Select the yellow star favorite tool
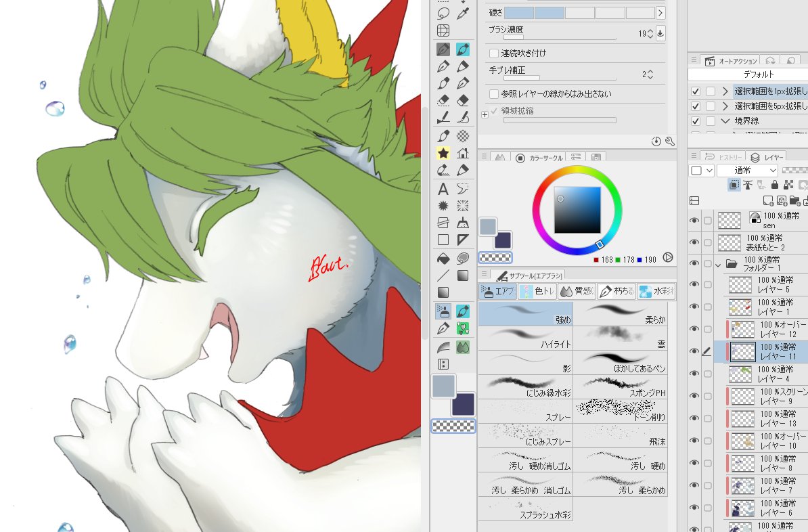Viewport: 808px width, 532px height. tap(443, 153)
